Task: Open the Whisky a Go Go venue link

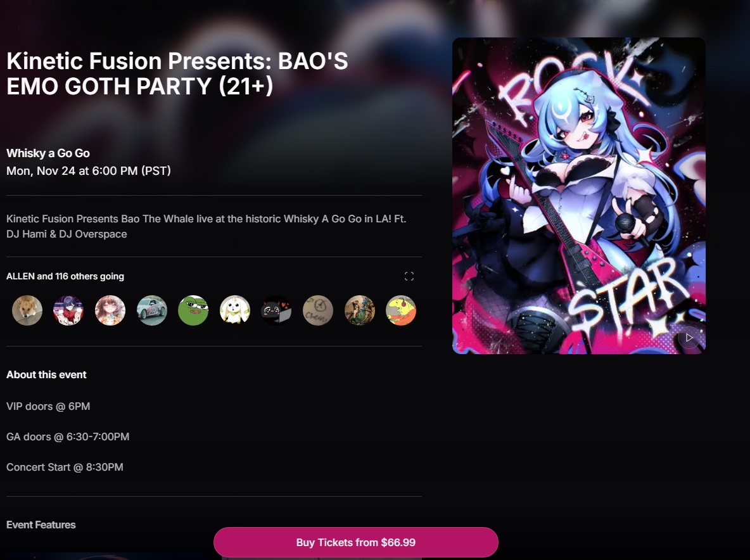Action: pyautogui.click(x=48, y=153)
